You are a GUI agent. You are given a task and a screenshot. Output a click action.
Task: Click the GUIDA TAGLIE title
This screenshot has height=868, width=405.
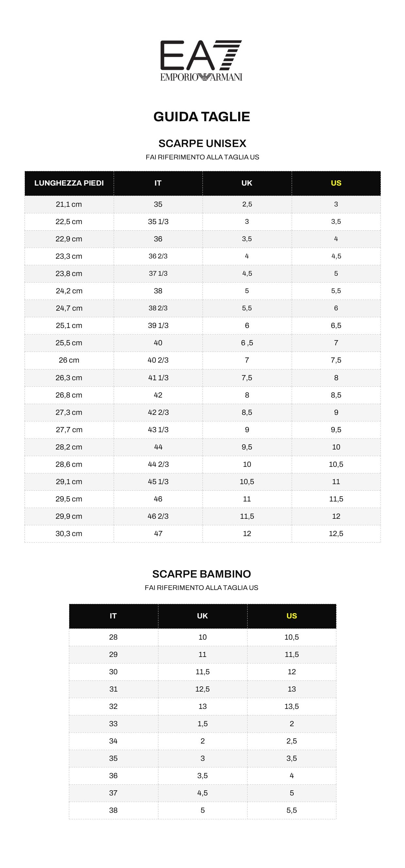(x=202, y=117)
